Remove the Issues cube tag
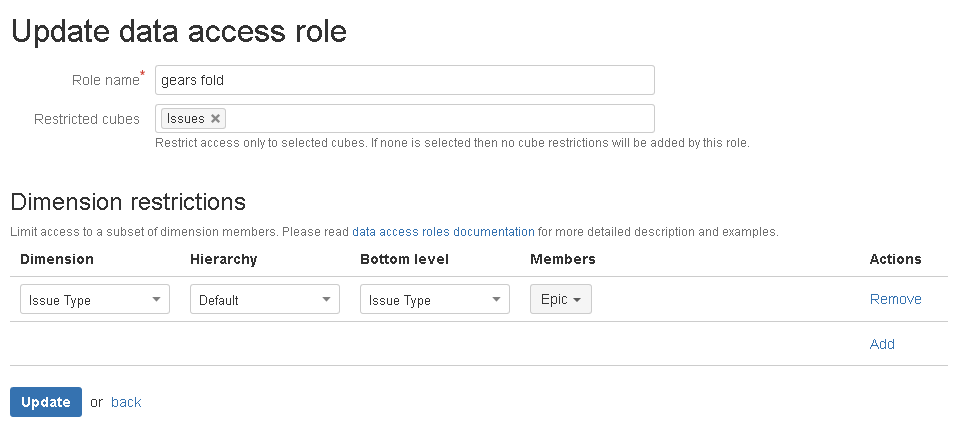The height and width of the screenshot is (422, 963). point(215,119)
